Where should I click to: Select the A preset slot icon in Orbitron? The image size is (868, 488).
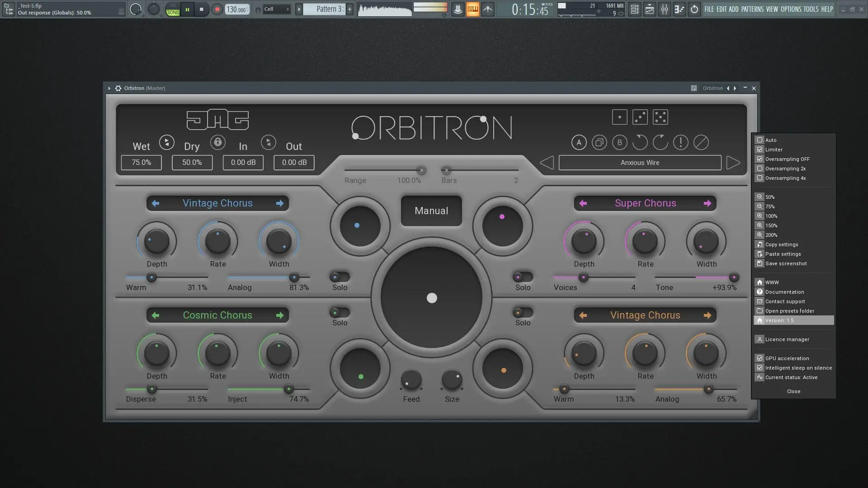(579, 142)
